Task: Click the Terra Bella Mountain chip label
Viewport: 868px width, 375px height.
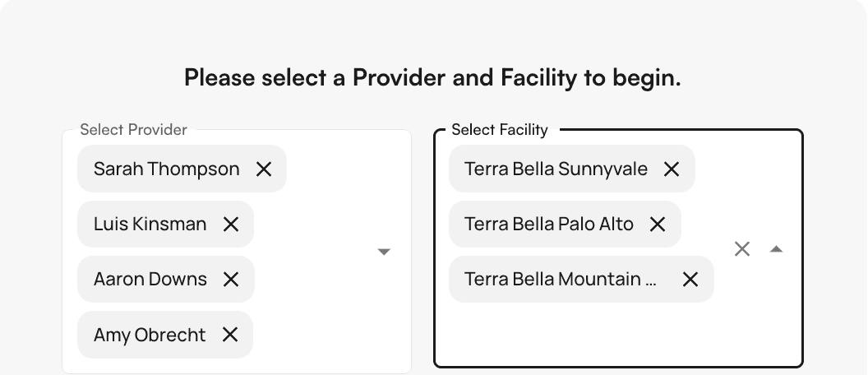Action: coord(561,280)
